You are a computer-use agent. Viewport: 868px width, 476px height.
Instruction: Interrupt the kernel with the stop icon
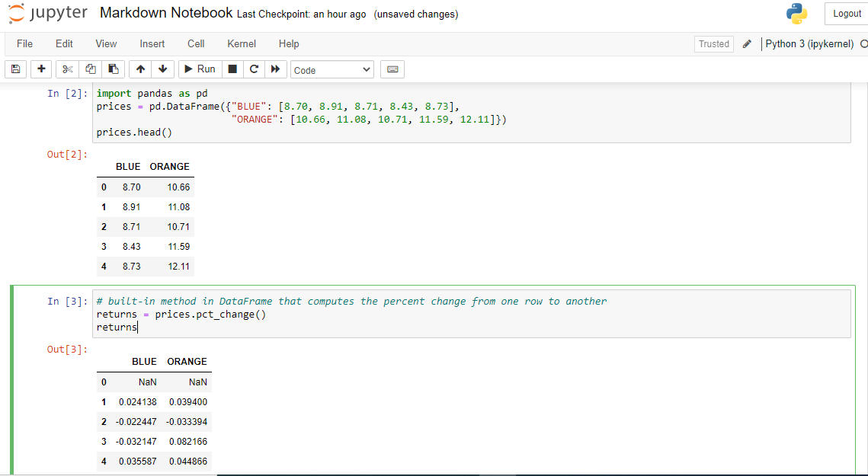[x=232, y=69]
